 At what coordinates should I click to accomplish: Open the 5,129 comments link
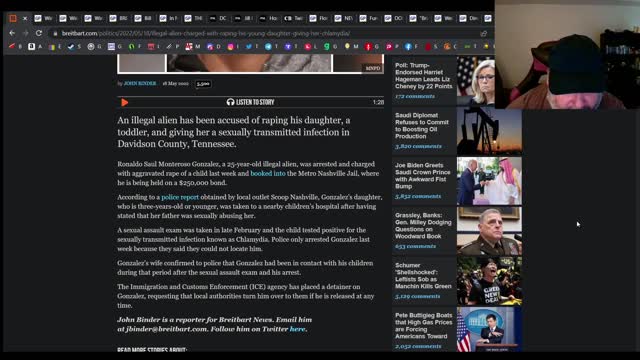coord(417,296)
